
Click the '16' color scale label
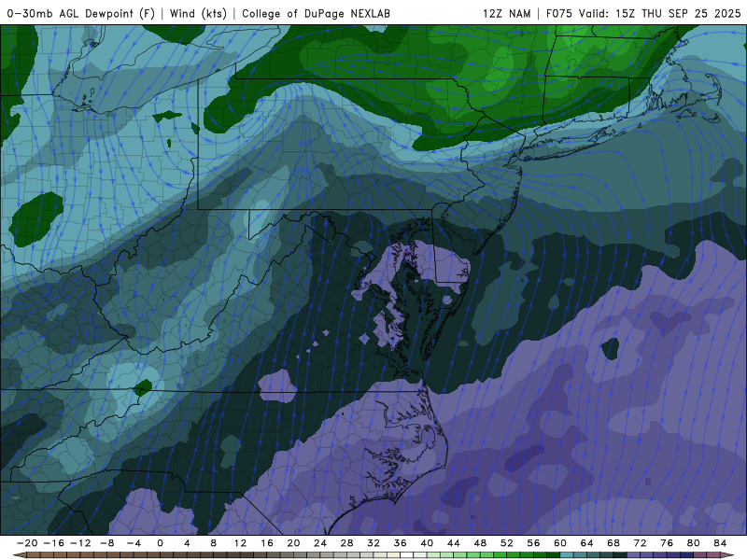pyautogui.click(x=267, y=543)
